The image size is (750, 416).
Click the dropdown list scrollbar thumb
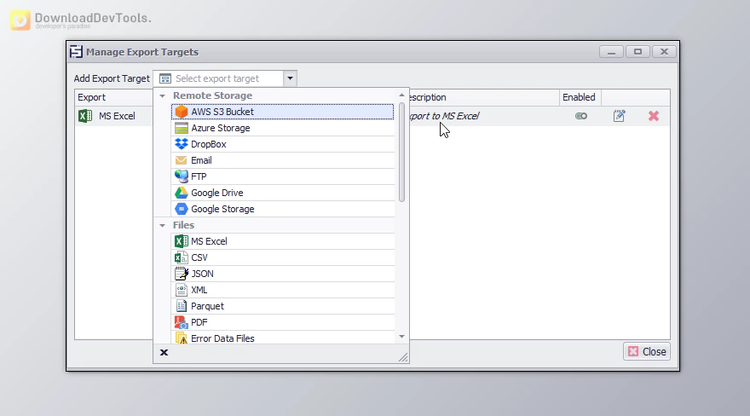[402, 152]
